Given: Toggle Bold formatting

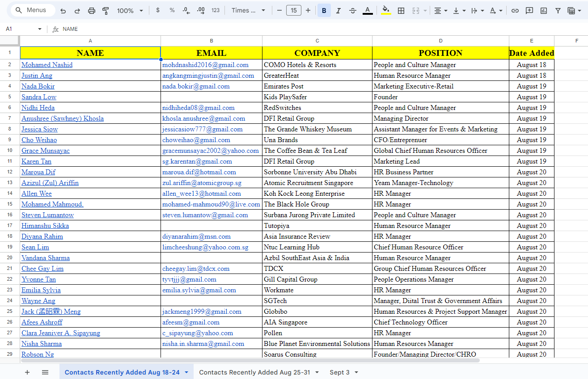Looking at the screenshot, I should (x=324, y=11).
